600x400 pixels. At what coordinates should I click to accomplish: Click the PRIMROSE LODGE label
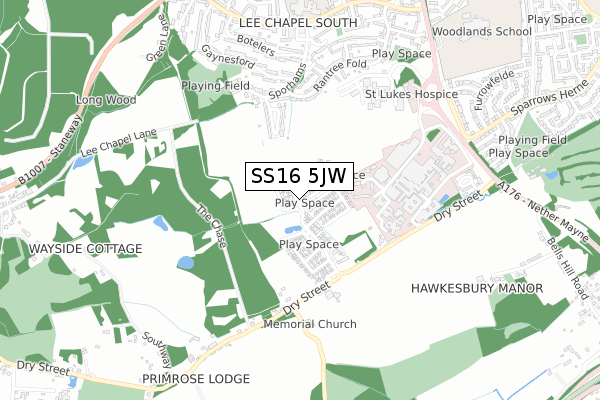pos(196,379)
